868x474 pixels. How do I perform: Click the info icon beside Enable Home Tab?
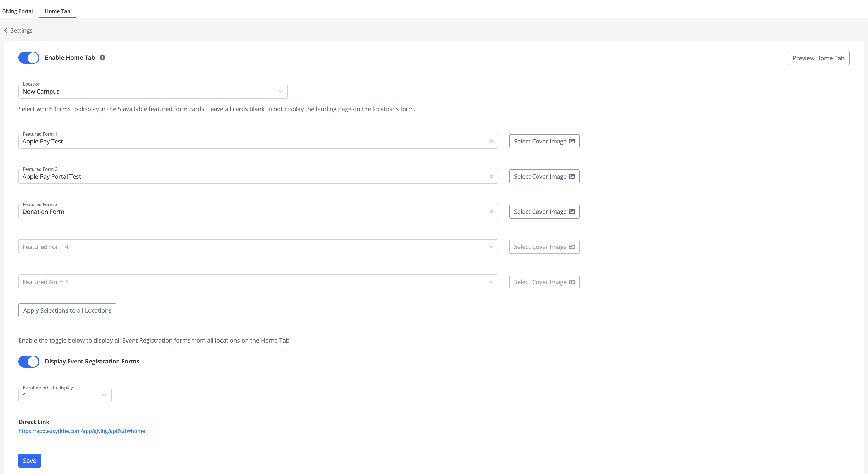[102, 58]
